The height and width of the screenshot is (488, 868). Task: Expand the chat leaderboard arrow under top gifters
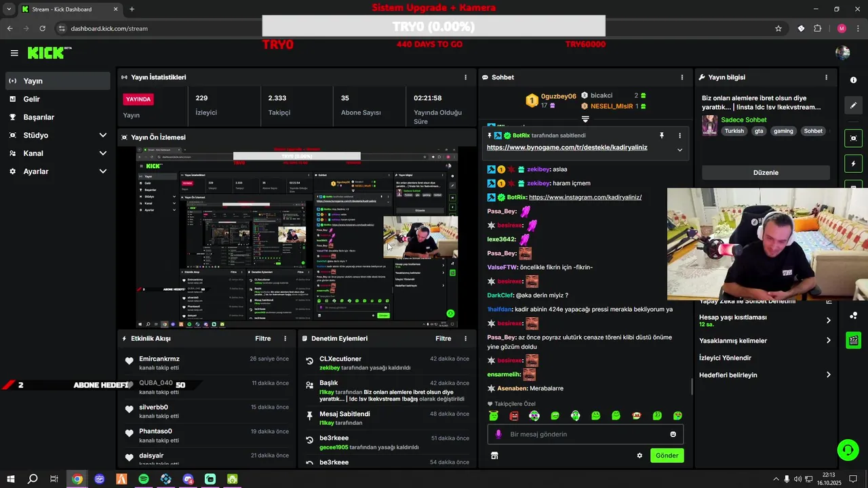click(585, 119)
